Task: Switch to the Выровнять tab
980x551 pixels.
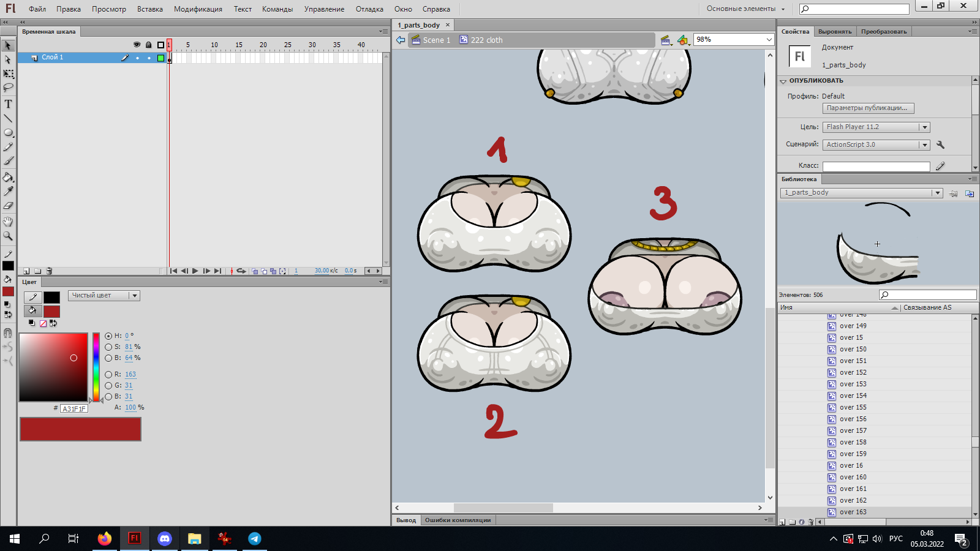Action: pos(835,32)
